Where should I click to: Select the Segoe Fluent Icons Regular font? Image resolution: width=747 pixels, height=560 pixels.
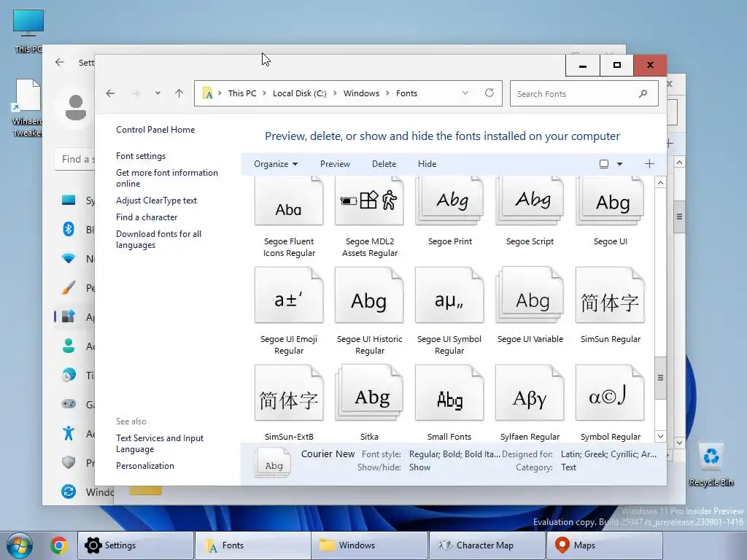(x=289, y=217)
